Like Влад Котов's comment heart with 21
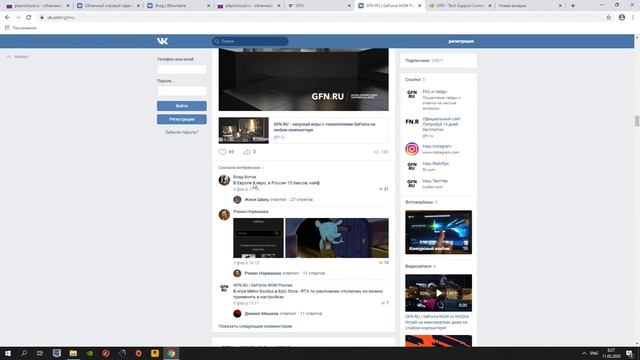 tap(381, 189)
